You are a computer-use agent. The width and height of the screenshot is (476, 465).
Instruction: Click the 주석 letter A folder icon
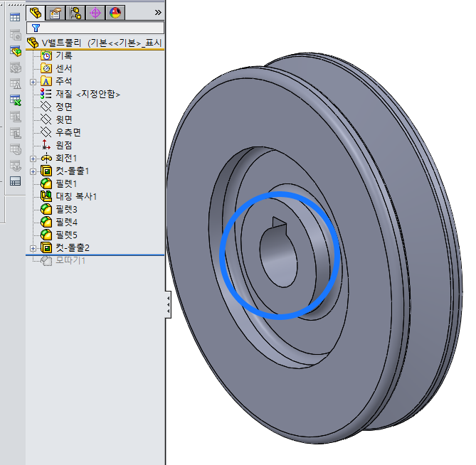point(46,81)
